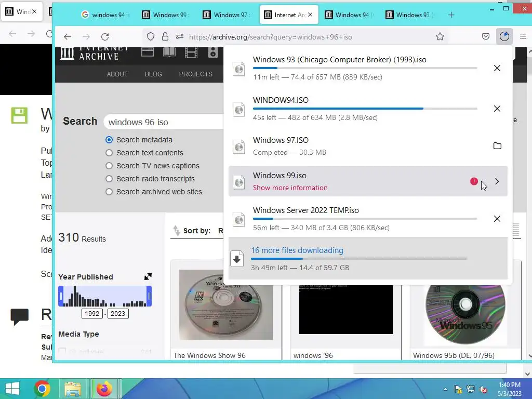
Task: Show hidden system tray icons
Action: coord(445,389)
